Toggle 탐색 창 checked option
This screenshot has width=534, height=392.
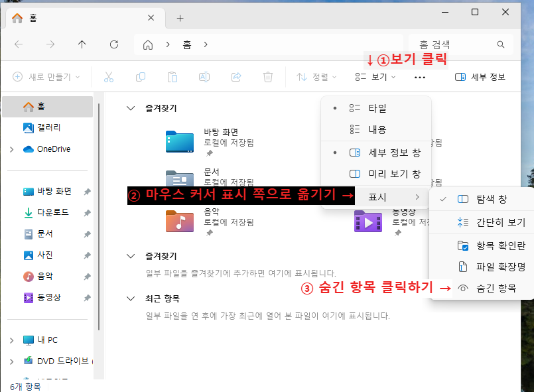click(x=482, y=199)
